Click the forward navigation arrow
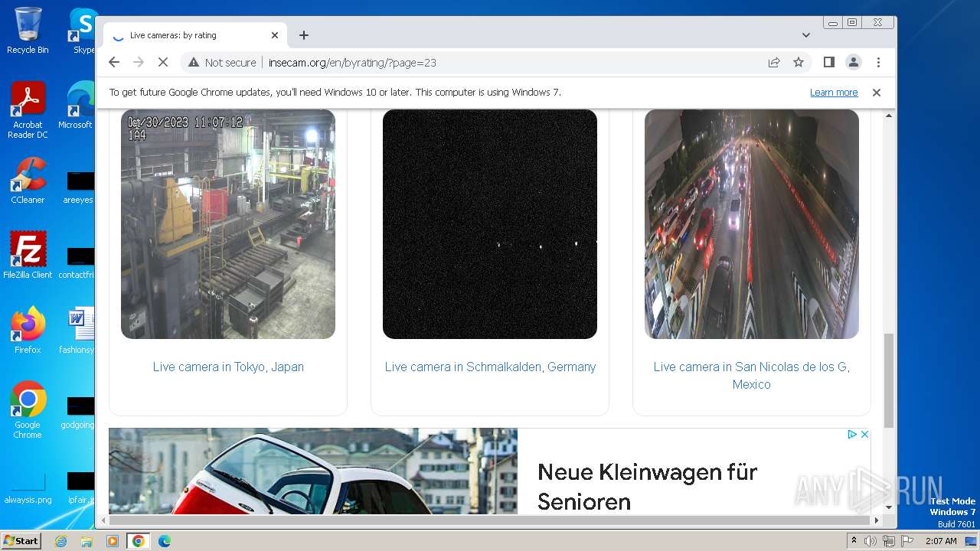The height and width of the screenshot is (551, 980). tap(139, 63)
